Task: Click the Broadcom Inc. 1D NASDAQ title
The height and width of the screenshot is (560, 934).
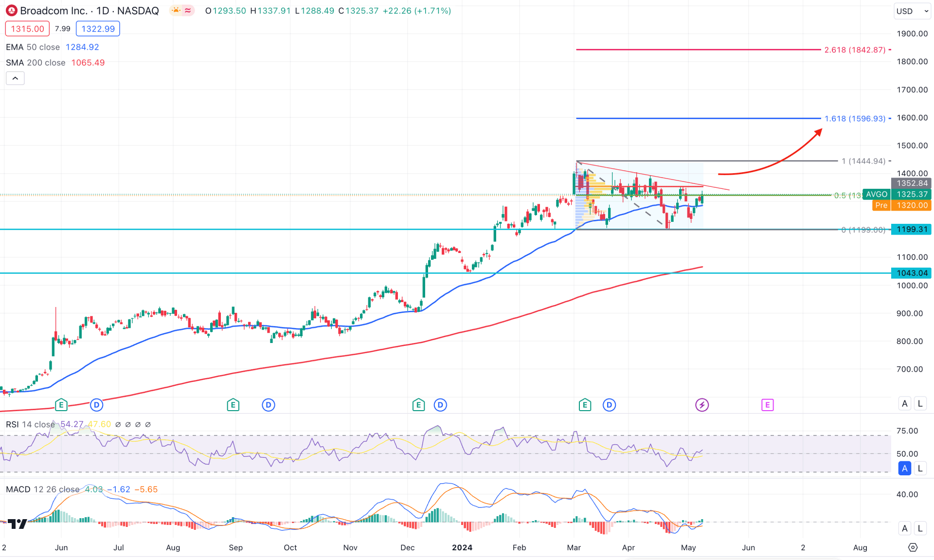Action: pyautogui.click(x=90, y=11)
